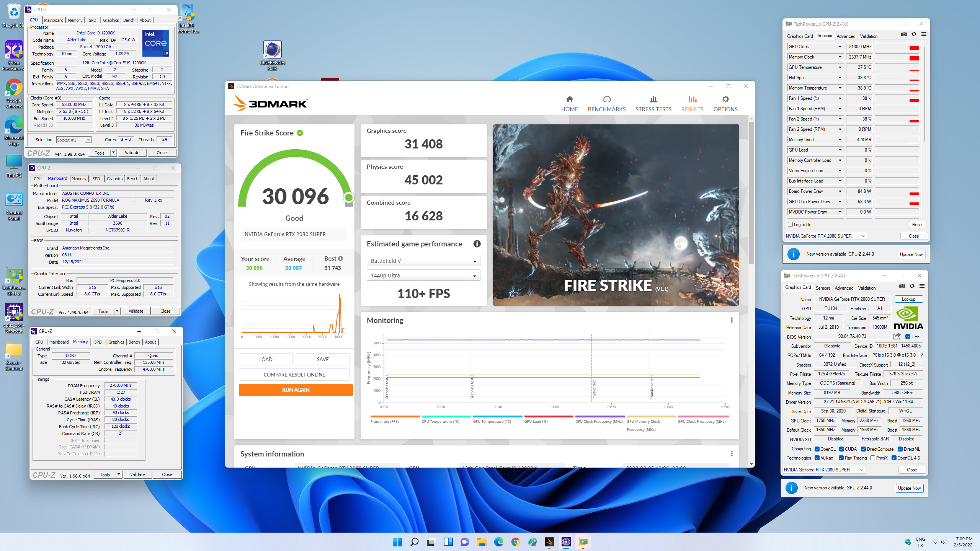Open EVGA Precision X desktop icon
Viewport: 980px width, 551px height.
click(14, 55)
